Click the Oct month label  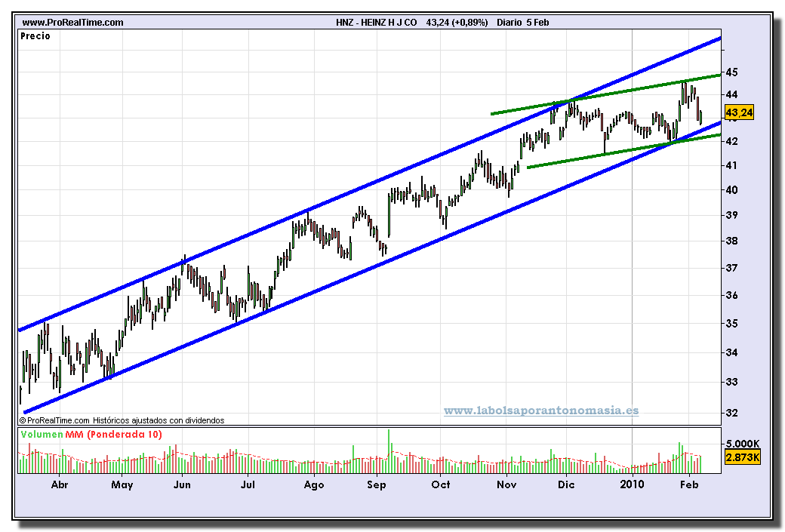pos(441,485)
